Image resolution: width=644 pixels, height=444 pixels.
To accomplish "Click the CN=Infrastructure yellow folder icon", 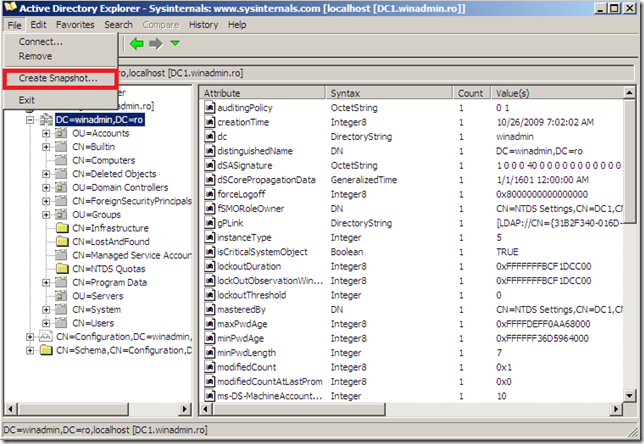I will pos(62,228).
